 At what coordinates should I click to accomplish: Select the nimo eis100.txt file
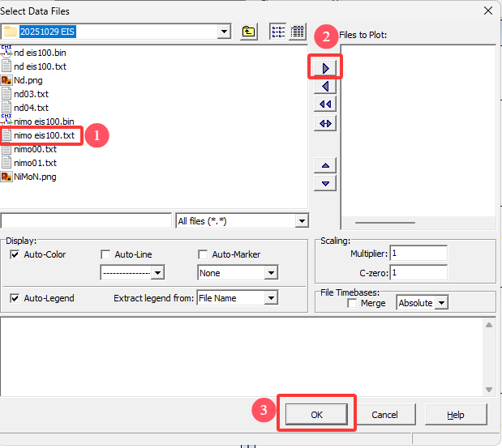pos(45,135)
